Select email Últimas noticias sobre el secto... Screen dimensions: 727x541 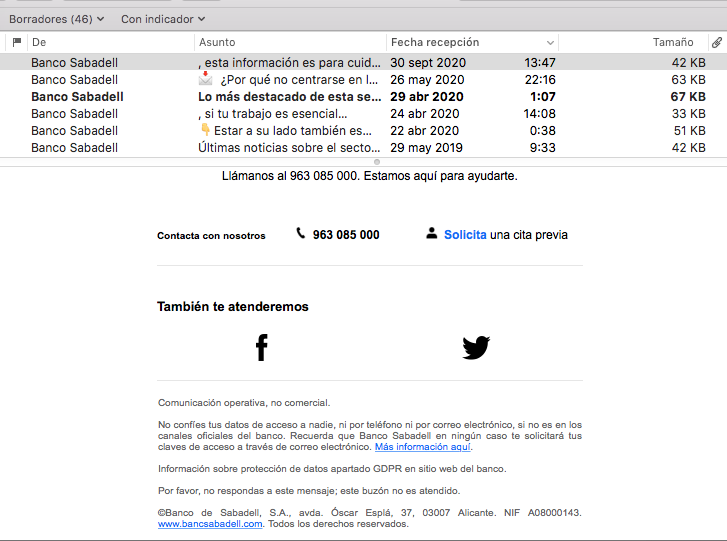click(364, 147)
